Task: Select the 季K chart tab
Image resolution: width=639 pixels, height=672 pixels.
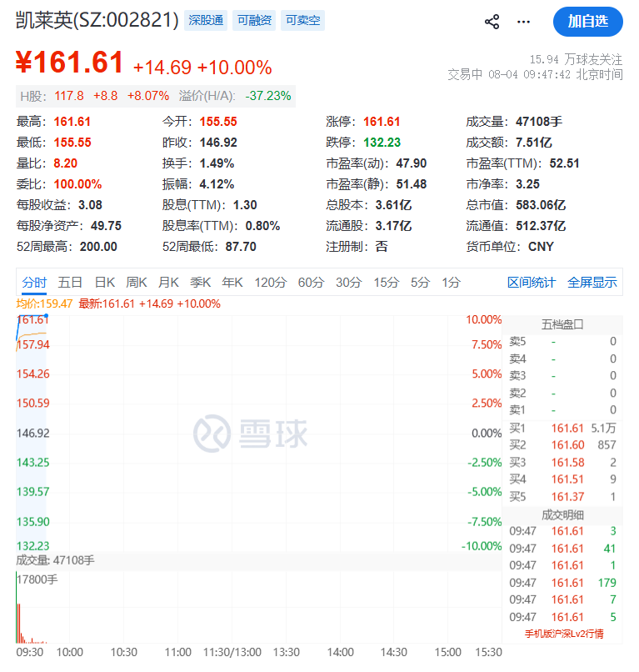Action: 201,283
